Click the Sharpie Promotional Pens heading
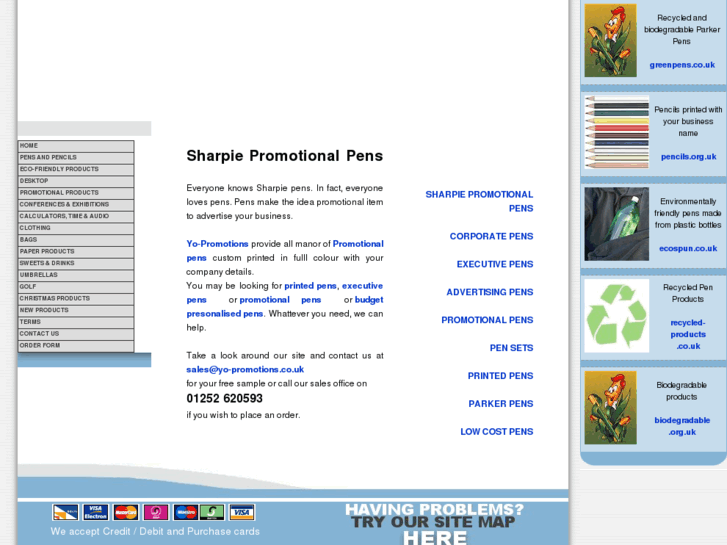The width and height of the screenshot is (727, 545). tap(285, 155)
